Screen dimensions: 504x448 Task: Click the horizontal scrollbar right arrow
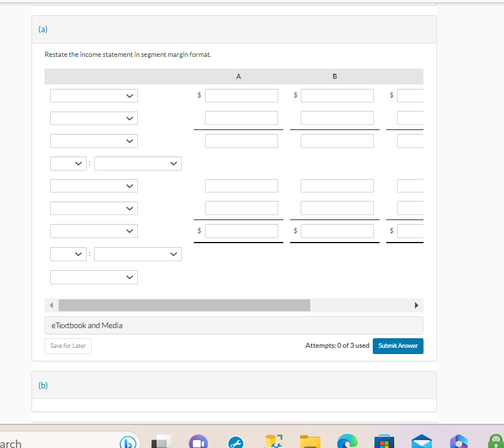tap(417, 305)
